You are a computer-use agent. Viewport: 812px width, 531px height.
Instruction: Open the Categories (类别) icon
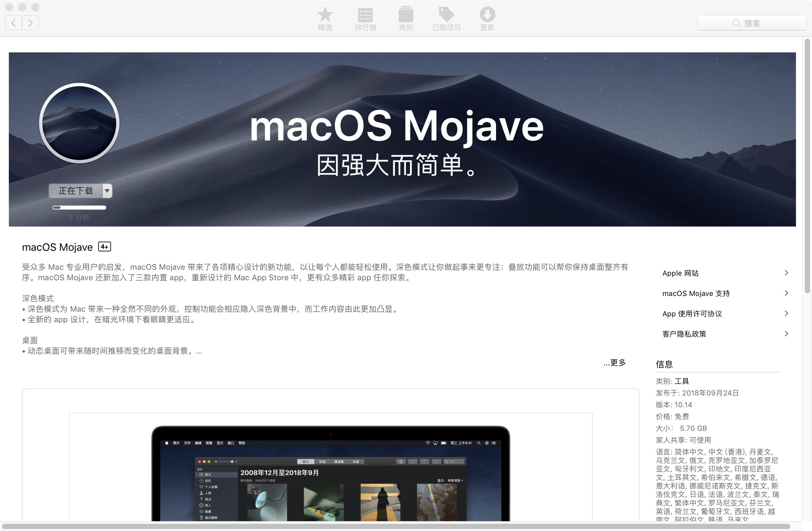(406, 15)
